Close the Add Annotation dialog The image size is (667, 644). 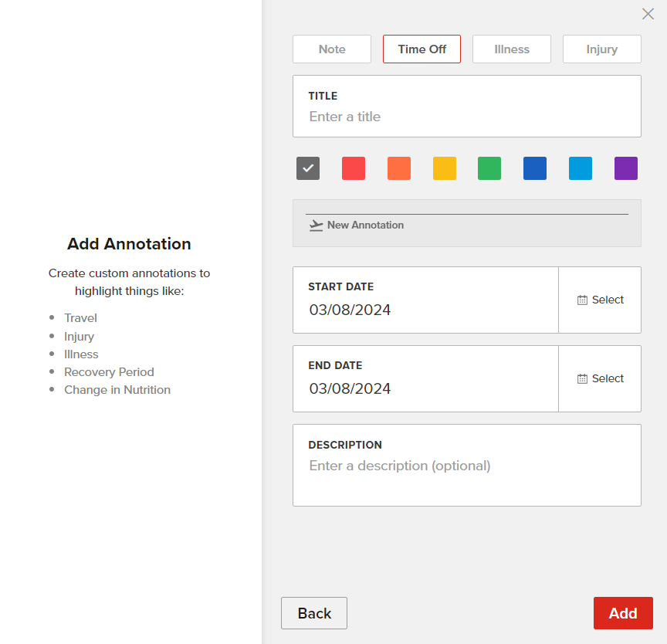pos(648,14)
